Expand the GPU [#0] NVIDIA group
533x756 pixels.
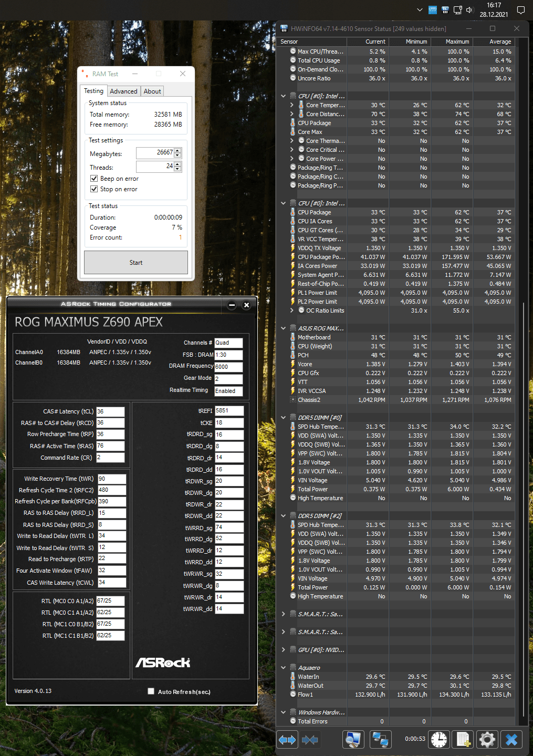coord(284,650)
